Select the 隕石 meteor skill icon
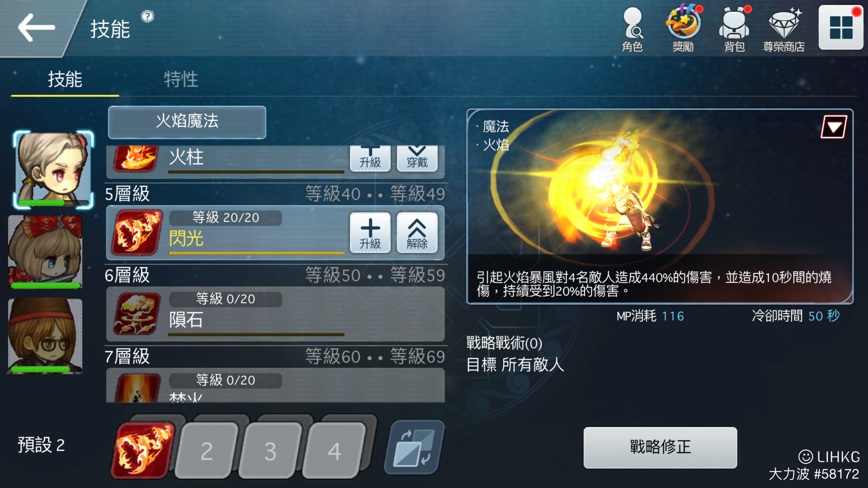The height and width of the screenshot is (488, 868). pyautogui.click(x=136, y=314)
